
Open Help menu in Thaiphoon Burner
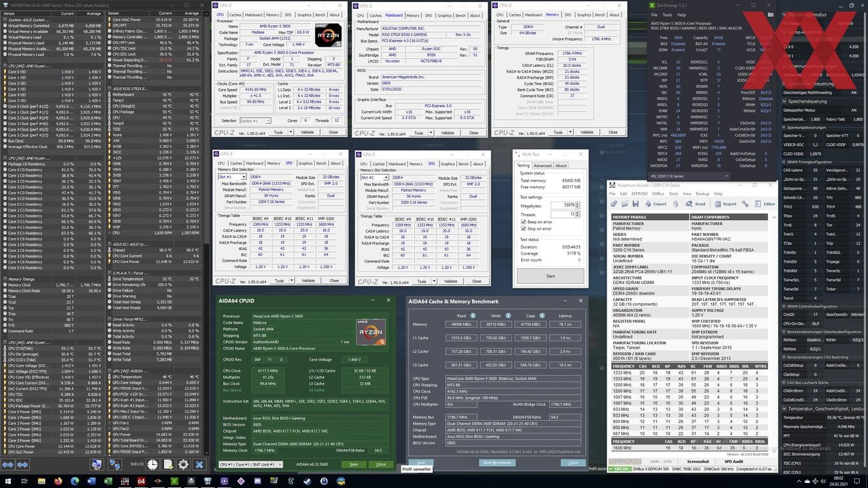point(718,194)
